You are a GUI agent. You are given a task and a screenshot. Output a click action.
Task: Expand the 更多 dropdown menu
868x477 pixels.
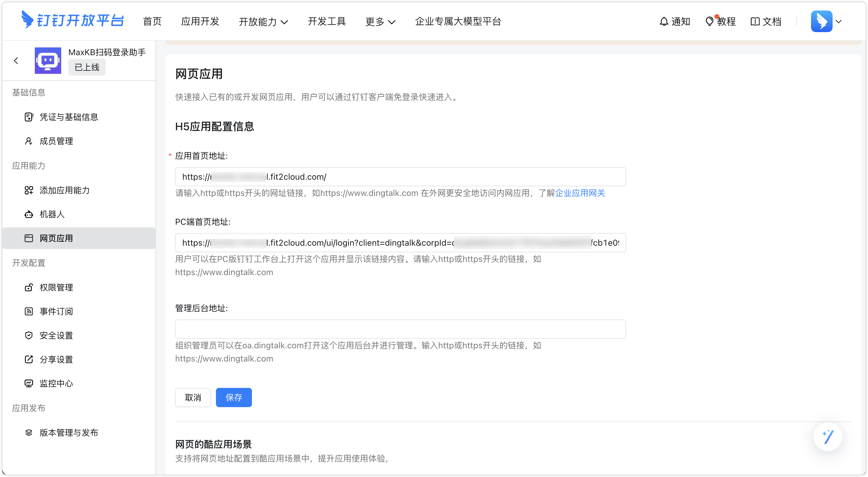tap(380, 22)
